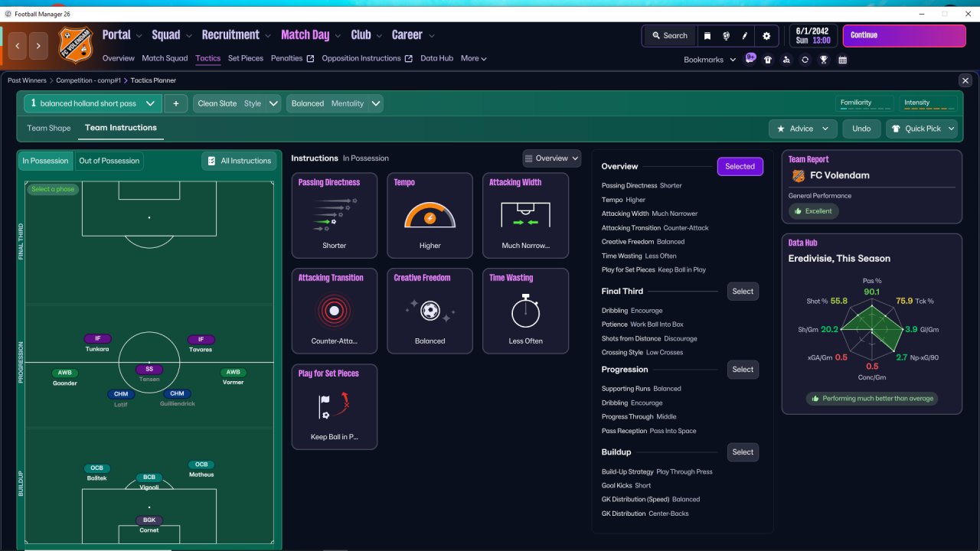Open the Attacking Width instruction card
980x551 pixels.
(x=526, y=215)
